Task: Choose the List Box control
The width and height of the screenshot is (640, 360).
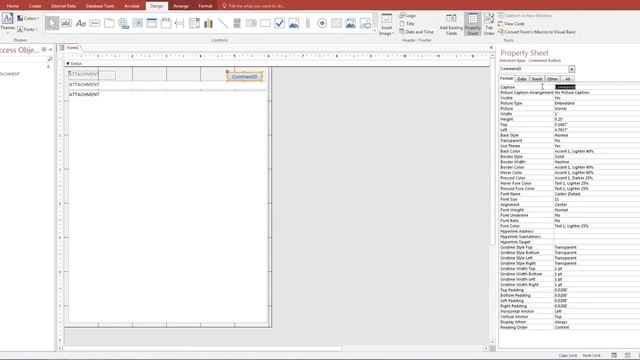Action: point(251,23)
